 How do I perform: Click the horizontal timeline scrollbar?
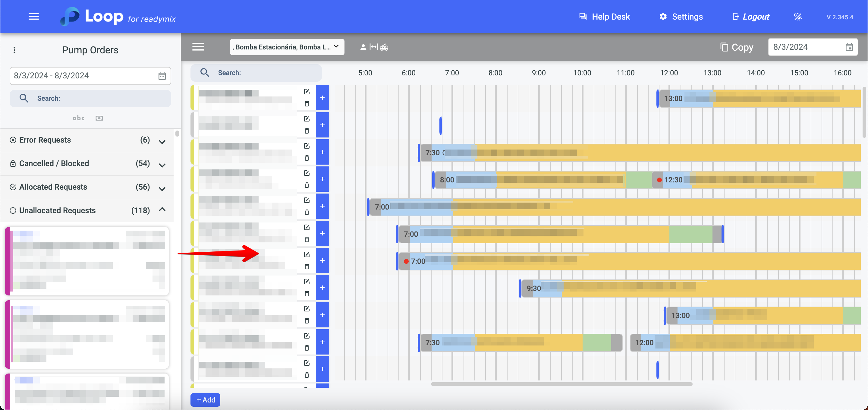pyautogui.click(x=561, y=384)
